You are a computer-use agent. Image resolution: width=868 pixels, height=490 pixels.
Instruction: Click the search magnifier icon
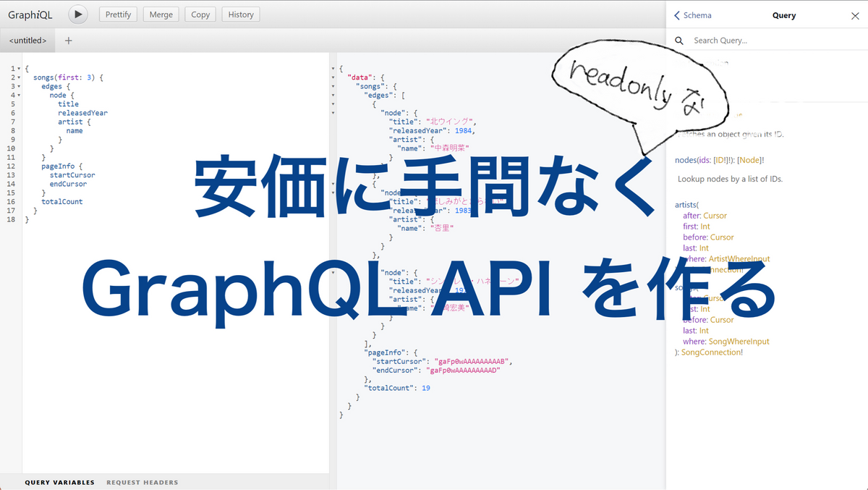pos(679,41)
